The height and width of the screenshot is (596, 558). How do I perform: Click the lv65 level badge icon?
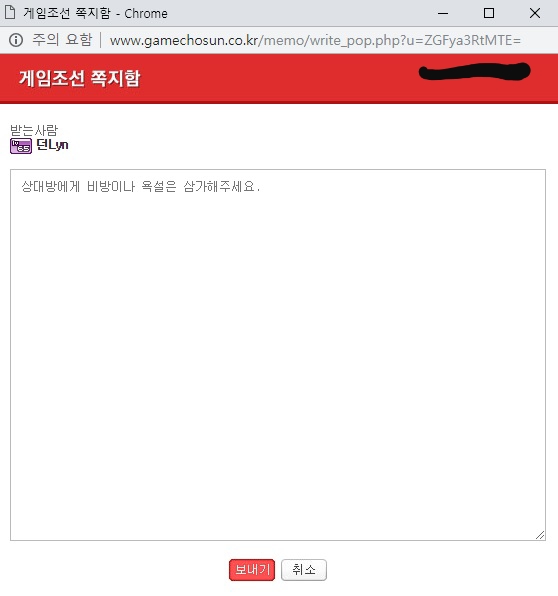click(21, 146)
